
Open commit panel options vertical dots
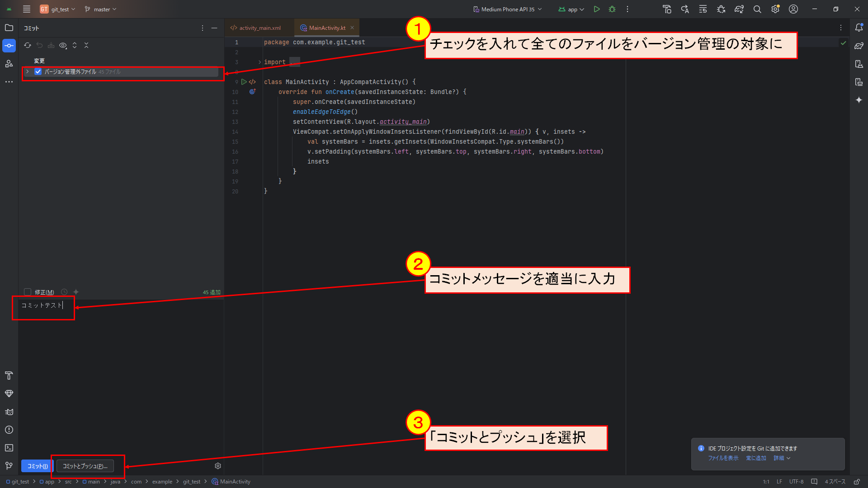tap(203, 28)
